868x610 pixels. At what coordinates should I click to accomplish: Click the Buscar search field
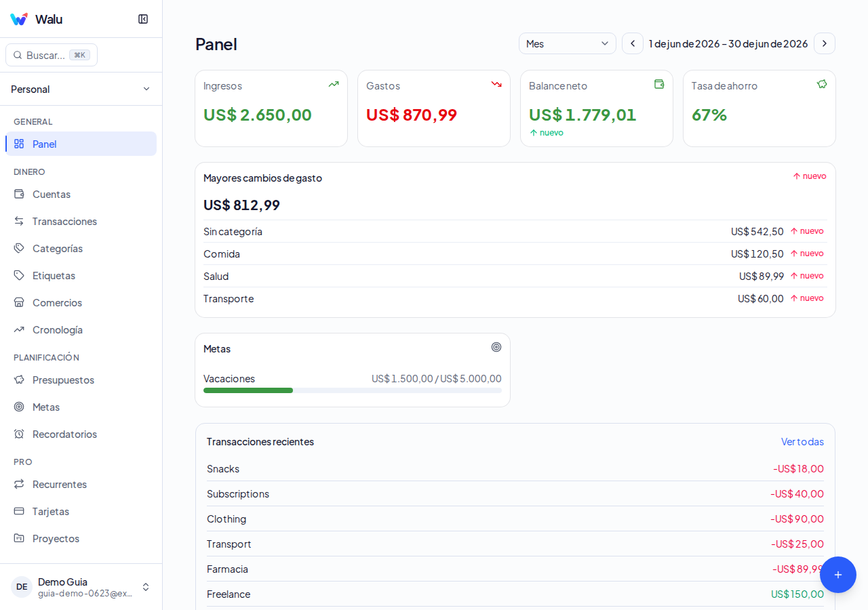pos(52,55)
